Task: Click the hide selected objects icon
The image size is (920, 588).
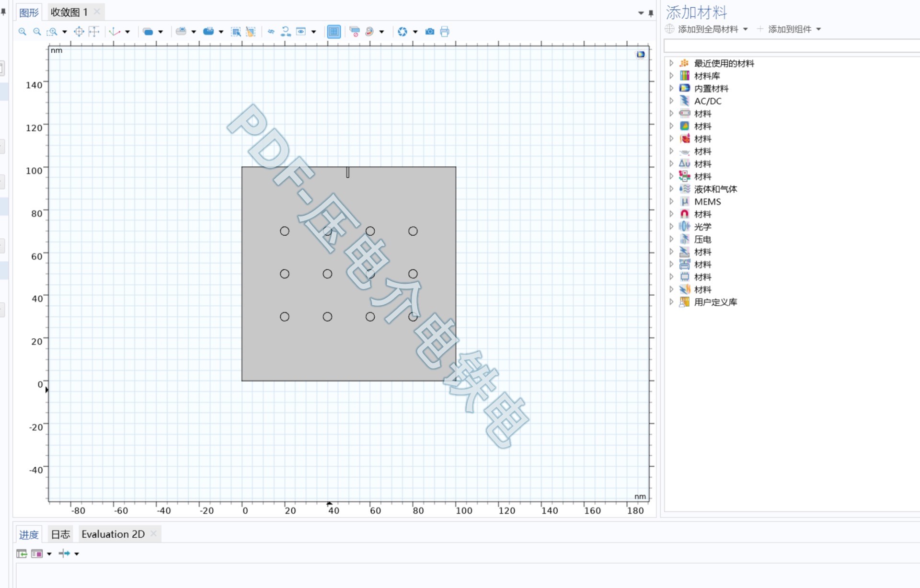Action: [271, 32]
